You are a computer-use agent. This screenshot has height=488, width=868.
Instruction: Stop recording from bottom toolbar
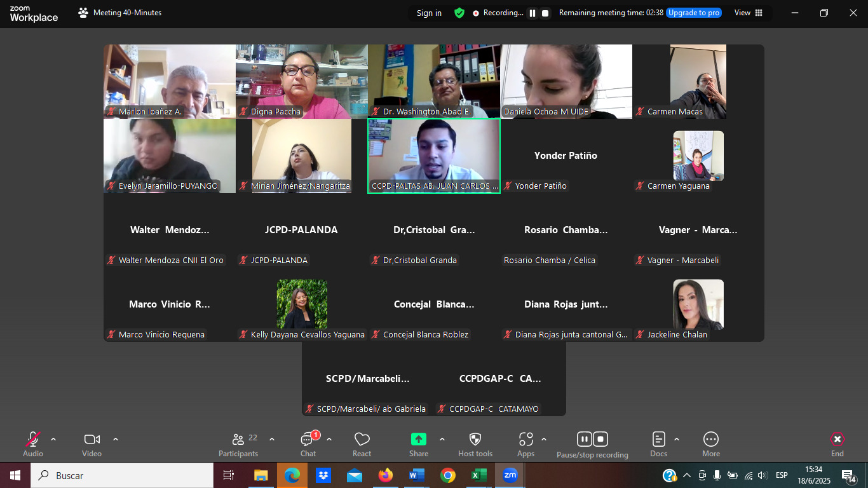600,439
